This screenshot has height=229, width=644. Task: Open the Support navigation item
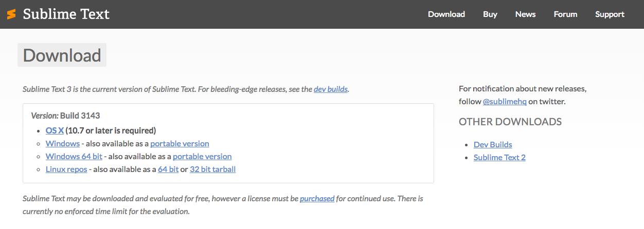[610, 14]
